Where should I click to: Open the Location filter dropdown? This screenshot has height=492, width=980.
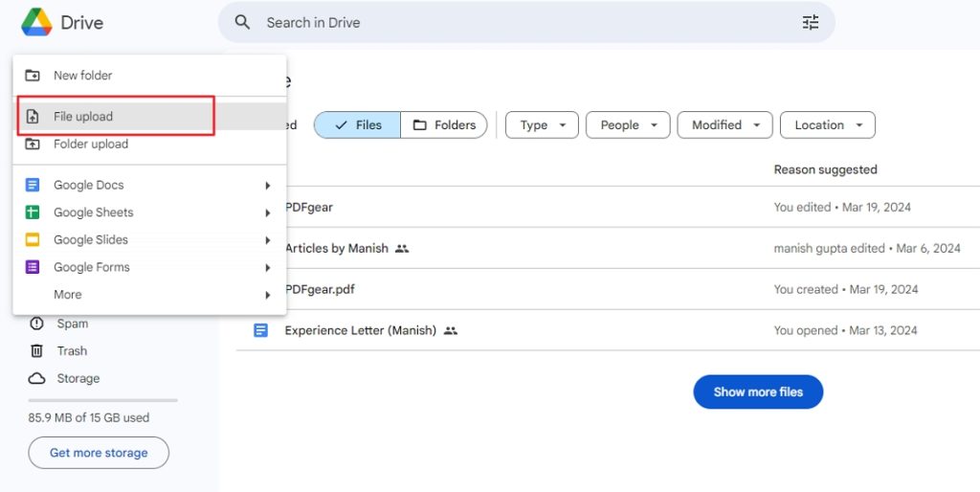pos(828,125)
